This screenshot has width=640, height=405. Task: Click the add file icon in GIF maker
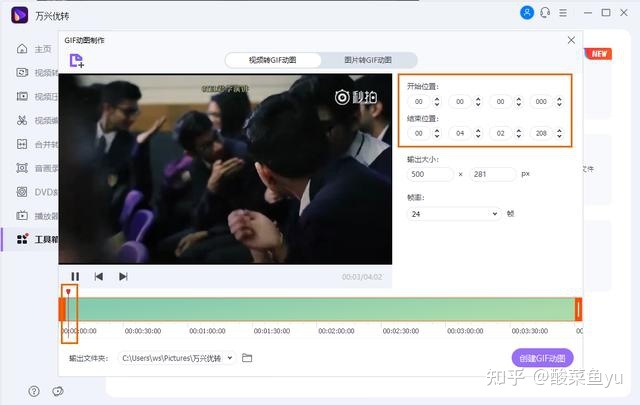tap(76, 61)
